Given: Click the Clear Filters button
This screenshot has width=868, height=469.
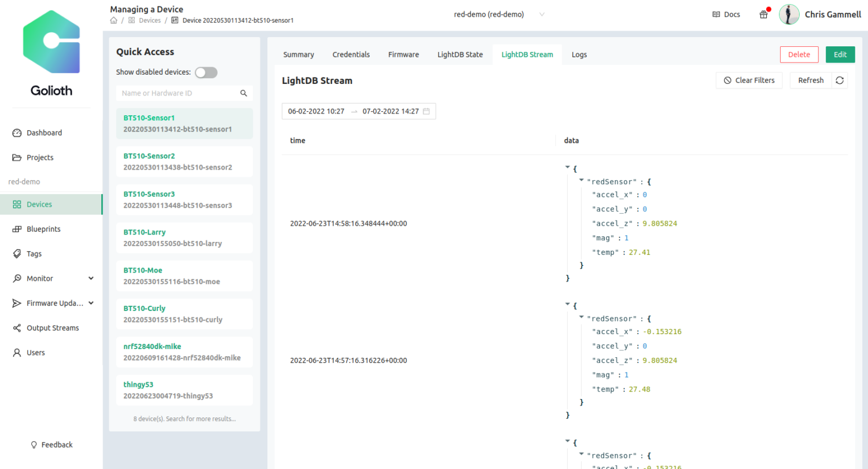Looking at the screenshot, I should (x=749, y=80).
